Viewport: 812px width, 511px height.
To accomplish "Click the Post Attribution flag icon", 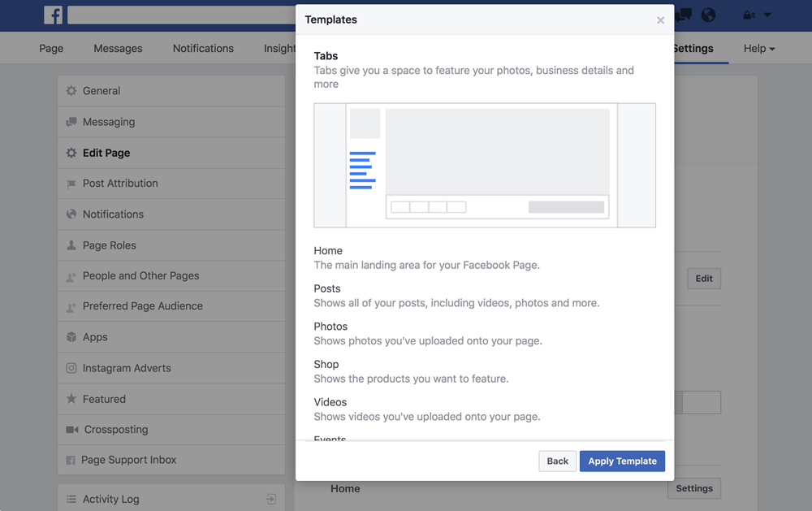I will pos(71,184).
